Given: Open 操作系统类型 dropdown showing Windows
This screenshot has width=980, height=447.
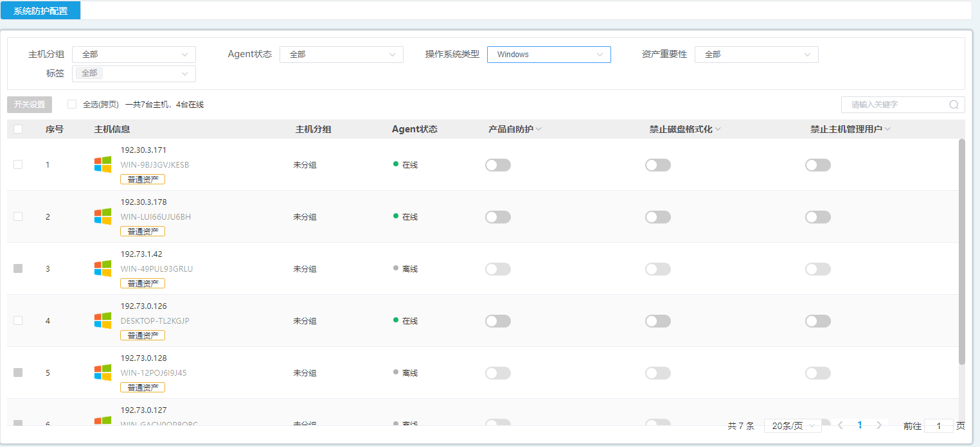Looking at the screenshot, I should click(x=549, y=55).
